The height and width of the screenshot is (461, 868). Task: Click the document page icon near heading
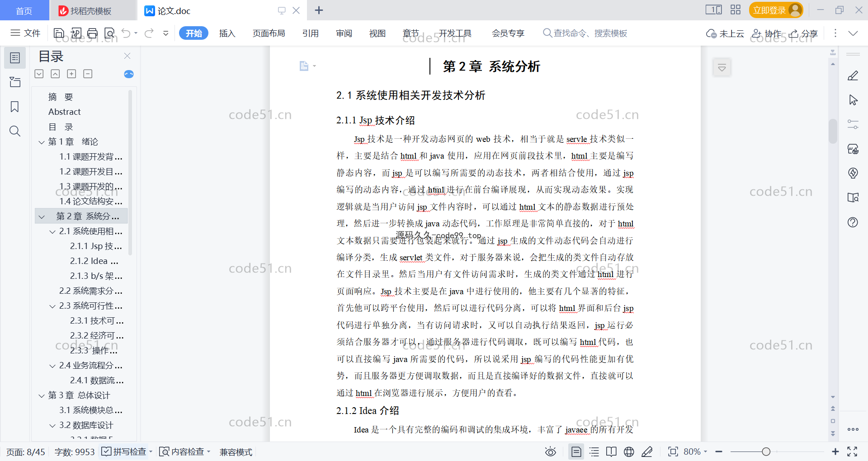pos(304,66)
